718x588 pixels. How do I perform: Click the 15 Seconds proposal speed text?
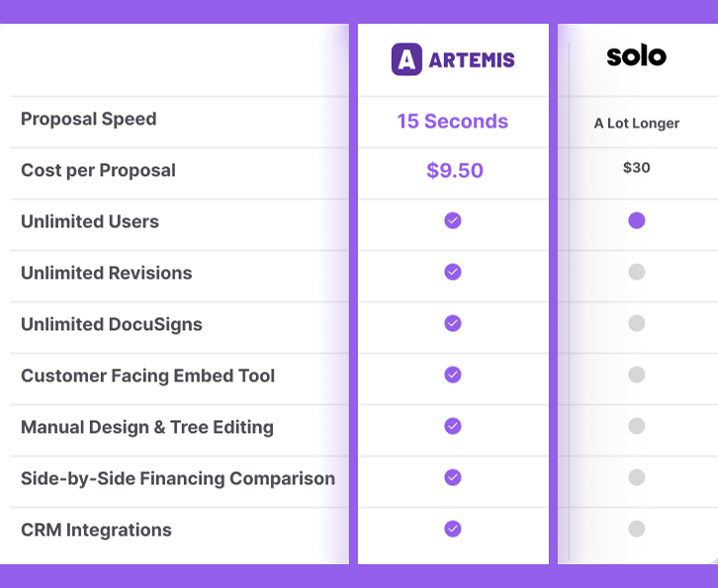click(x=452, y=122)
